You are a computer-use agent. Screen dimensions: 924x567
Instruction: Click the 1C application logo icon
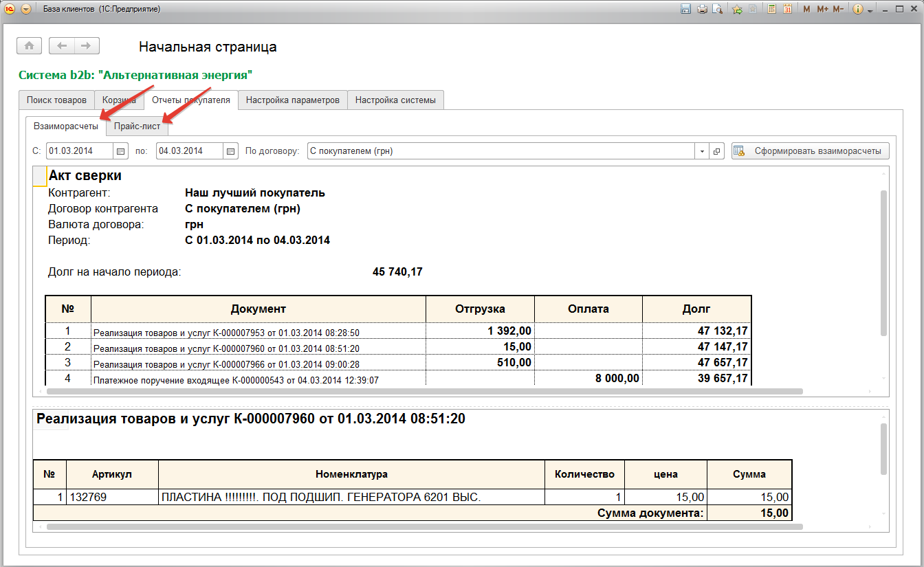coord(10,9)
